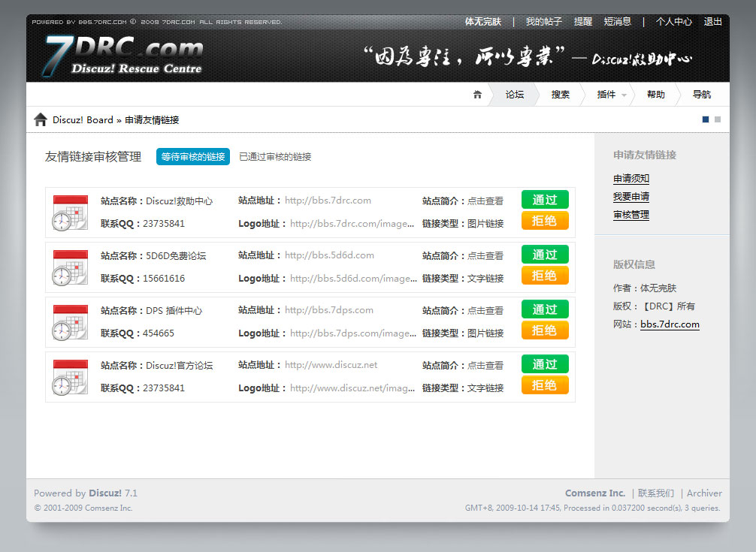This screenshot has width=756, height=552.
Task: Click 图片链接 type in DPS 插件中心 row
Action: (485, 333)
